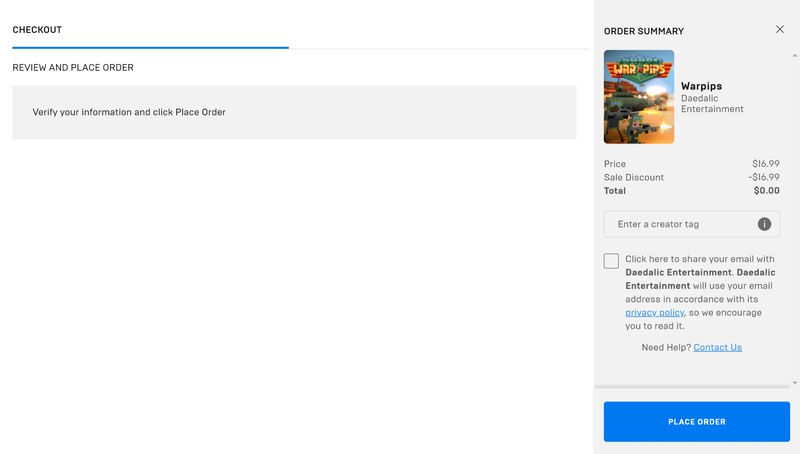Viewport: 800px width, 454px height.
Task: Click the Need Help? text
Action: tap(666, 347)
